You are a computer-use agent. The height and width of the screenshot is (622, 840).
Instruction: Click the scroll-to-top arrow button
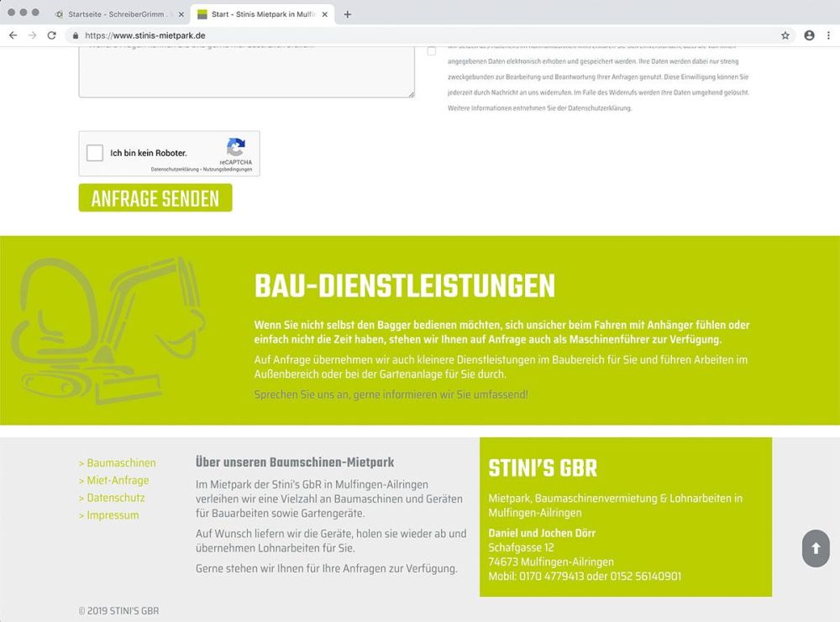(x=815, y=548)
